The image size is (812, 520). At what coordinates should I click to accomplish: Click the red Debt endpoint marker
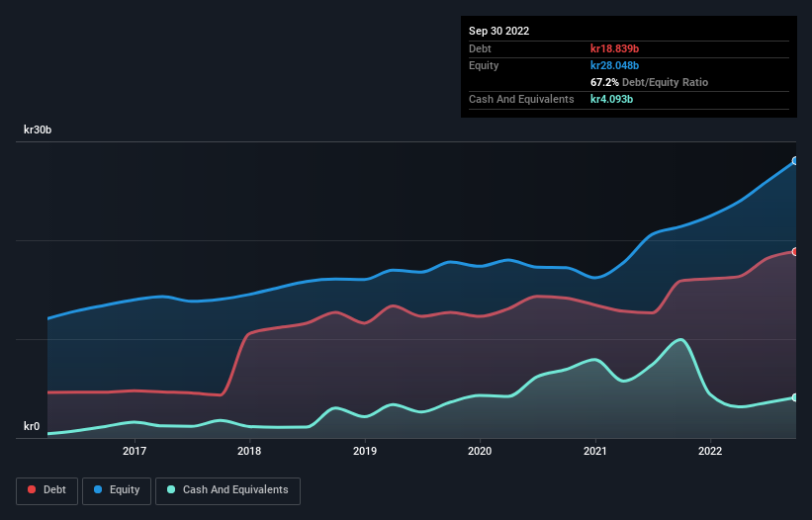click(795, 252)
